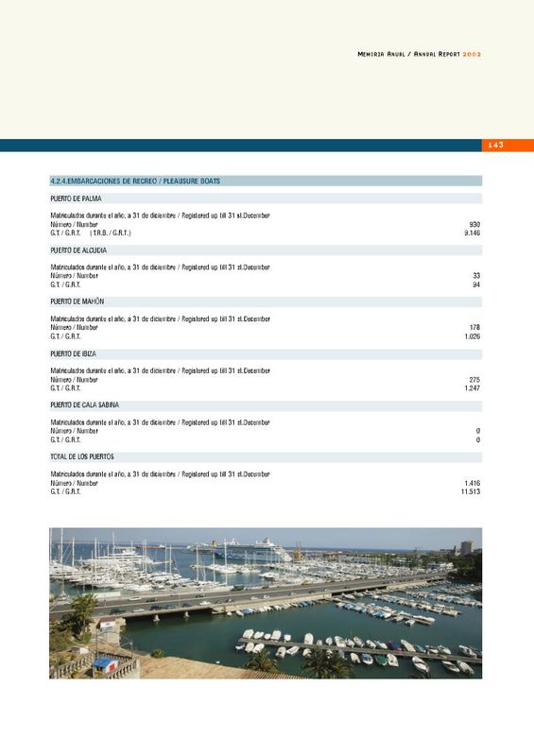Click the Mahón G.T. value 1.026
This screenshot has height=756, width=534.
click(473, 336)
